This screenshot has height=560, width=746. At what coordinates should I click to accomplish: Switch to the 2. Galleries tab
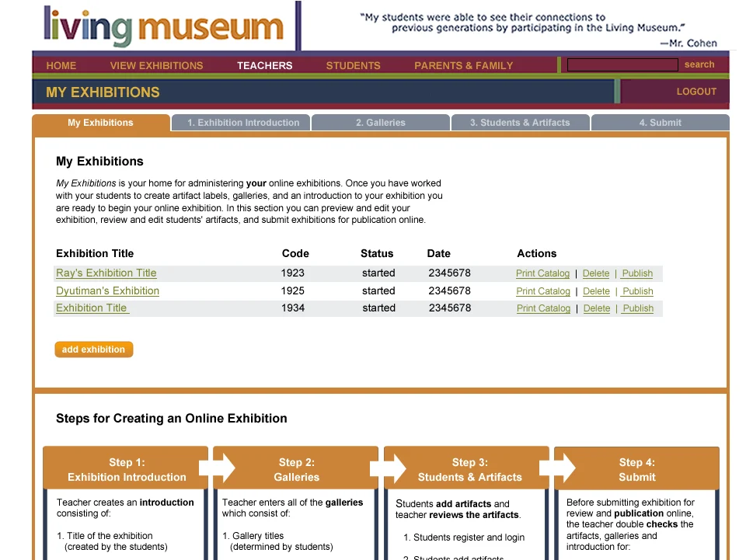click(x=381, y=123)
